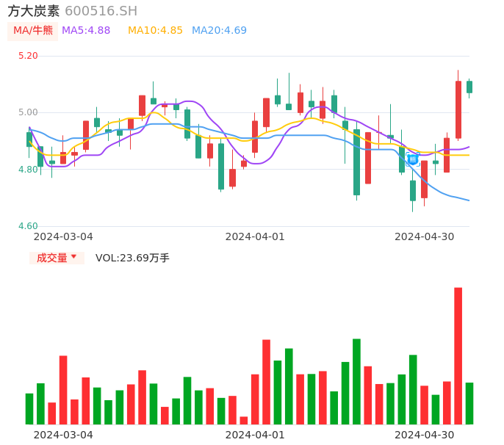This screenshot has width=504, height=445.
Task: Click the tallest red volume bar
Action: click(x=458, y=355)
